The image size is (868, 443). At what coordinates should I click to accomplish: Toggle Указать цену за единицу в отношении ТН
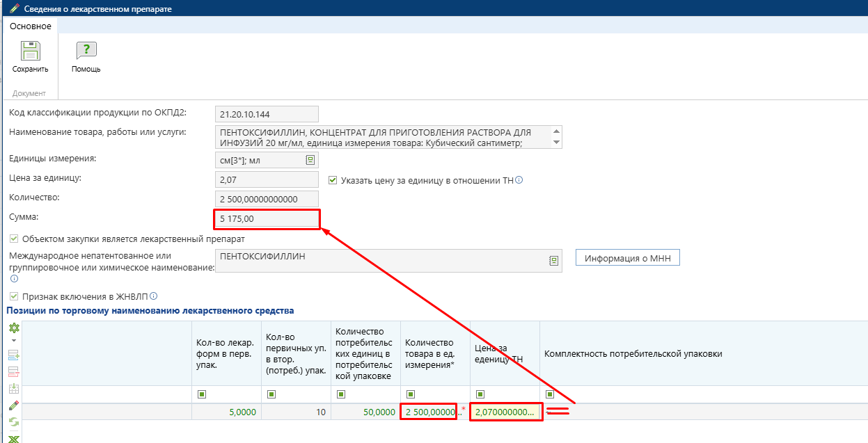(x=332, y=180)
